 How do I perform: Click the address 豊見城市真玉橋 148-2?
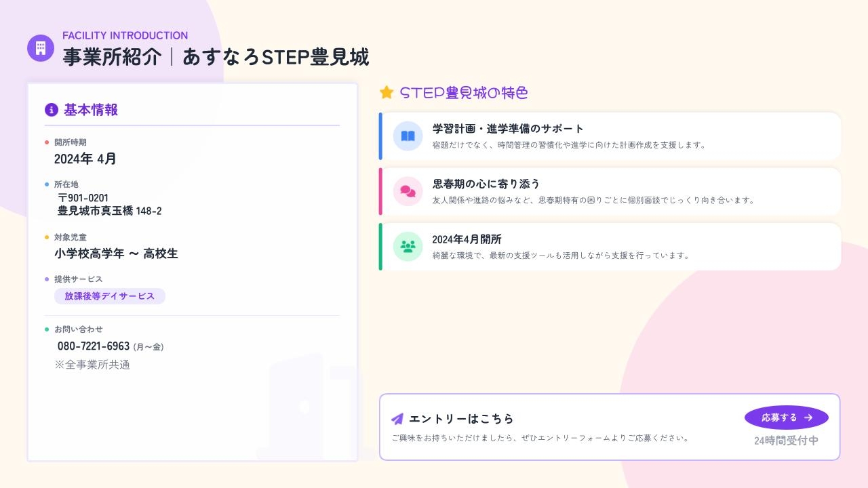(110, 211)
